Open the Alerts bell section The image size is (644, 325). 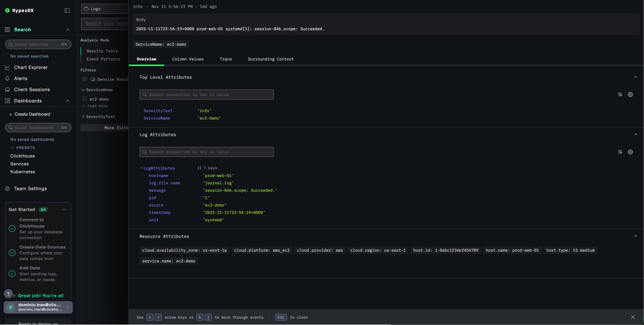coord(21,79)
